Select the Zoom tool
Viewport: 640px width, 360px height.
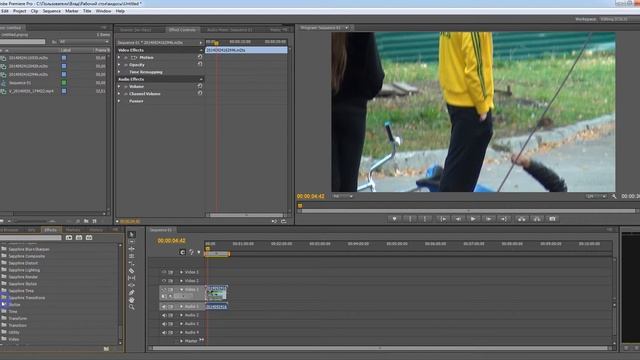coord(131,307)
